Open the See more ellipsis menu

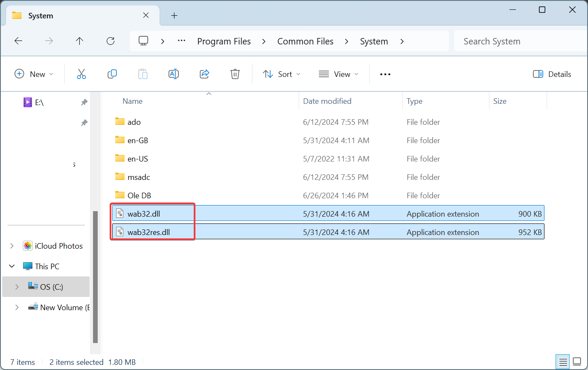pos(385,74)
